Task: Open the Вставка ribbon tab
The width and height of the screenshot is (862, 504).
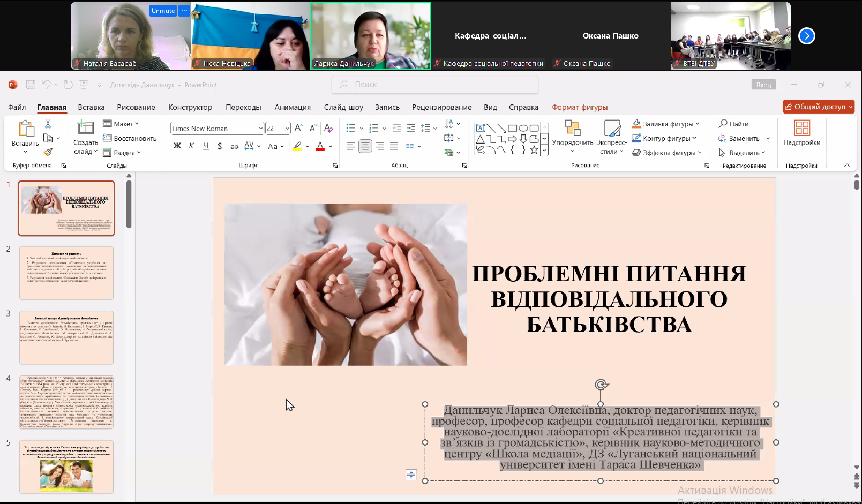Action: (91, 107)
